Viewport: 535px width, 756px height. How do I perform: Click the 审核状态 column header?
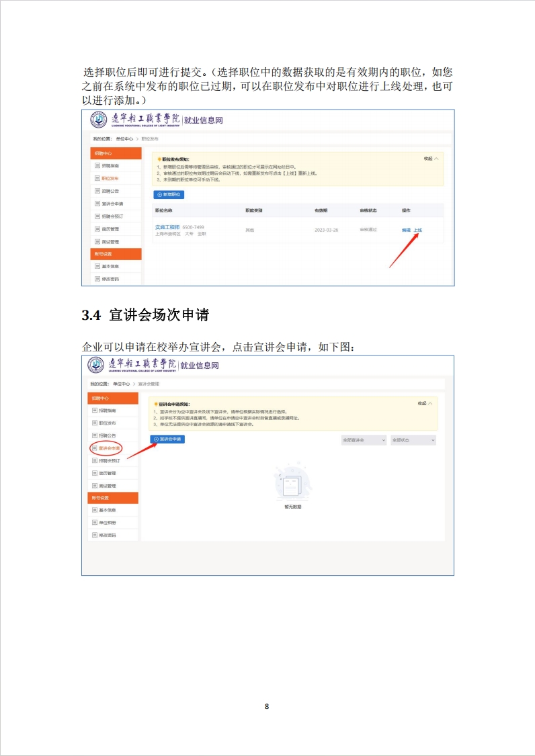coord(368,211)
